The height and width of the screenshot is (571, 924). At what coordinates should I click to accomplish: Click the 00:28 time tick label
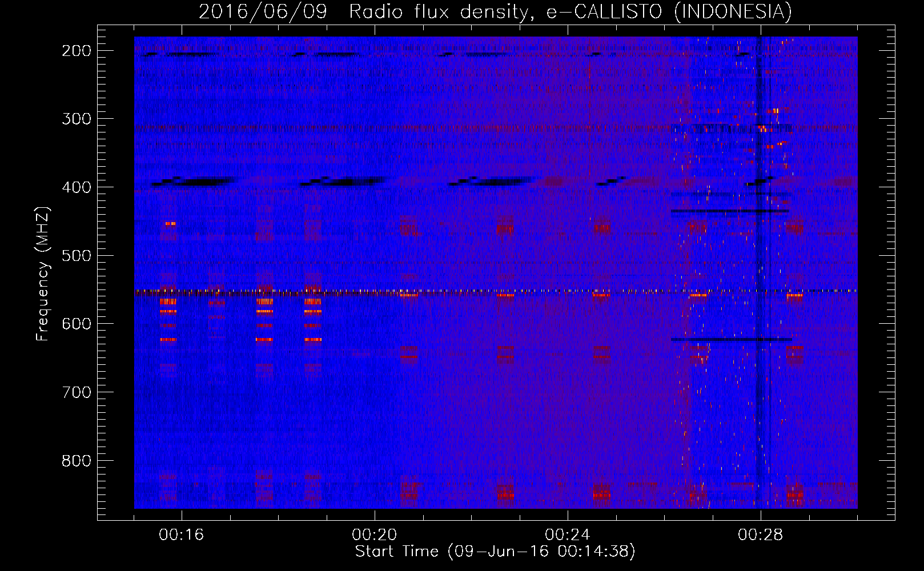tap(761, 535)
